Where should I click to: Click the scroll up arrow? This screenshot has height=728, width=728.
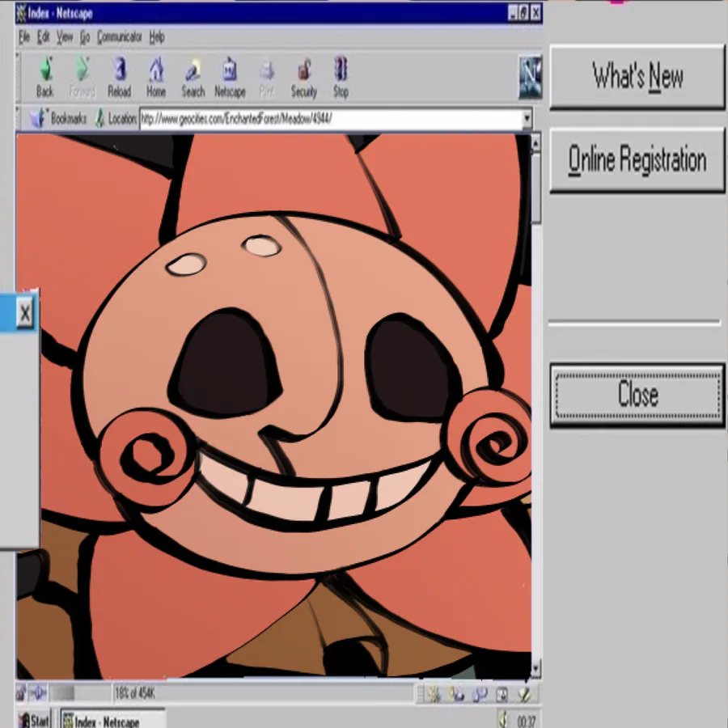pyautogui.click(x=535, y=143)
